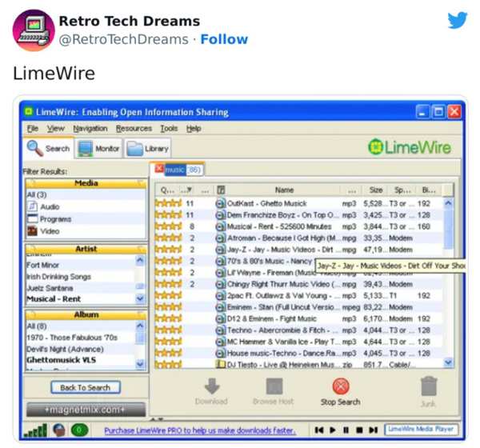This screenshot has width=480, height=448.
Task: Click the Album list scroll-up arrow
Action: (140, 326)
